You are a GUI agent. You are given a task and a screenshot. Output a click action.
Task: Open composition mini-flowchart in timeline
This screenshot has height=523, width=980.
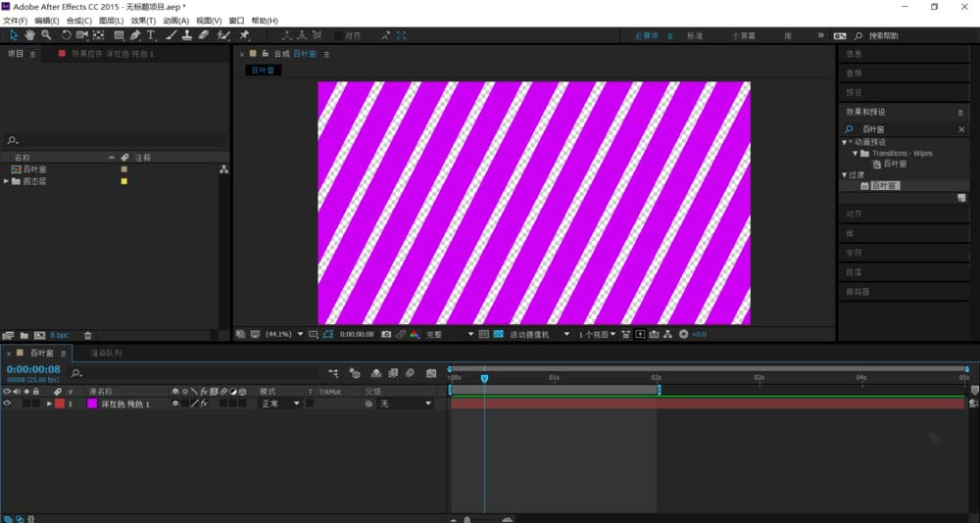pos(334,373)
